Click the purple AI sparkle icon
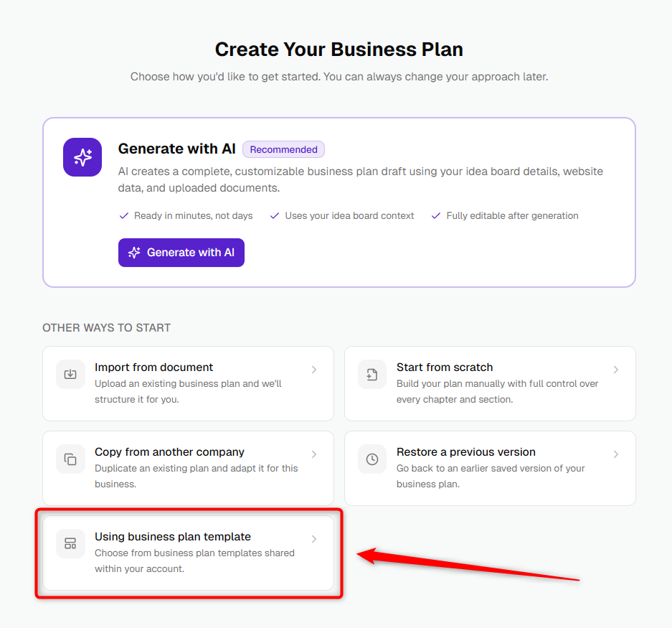Screen dimensions: 672x628 pyautogui.click(x=82, y=157)
